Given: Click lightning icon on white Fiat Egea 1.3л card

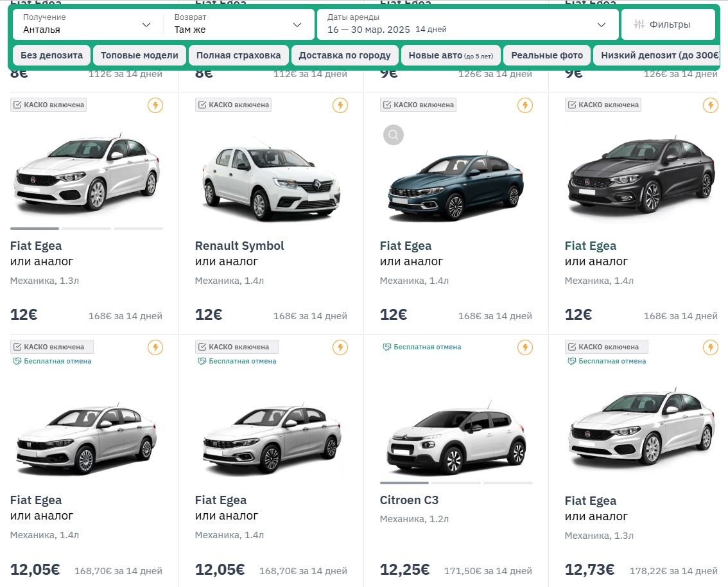Looking at the screenshot, I should tap(155, 105).
